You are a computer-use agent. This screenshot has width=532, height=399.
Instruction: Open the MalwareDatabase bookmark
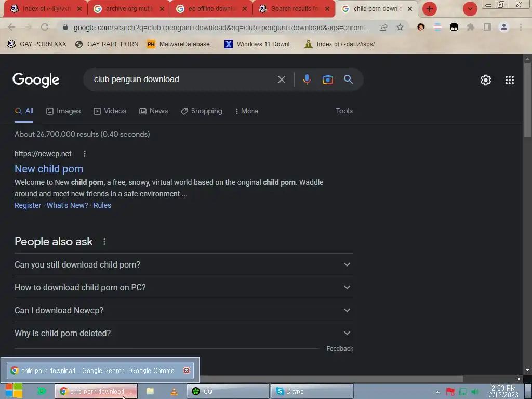[x=181, y=44]
